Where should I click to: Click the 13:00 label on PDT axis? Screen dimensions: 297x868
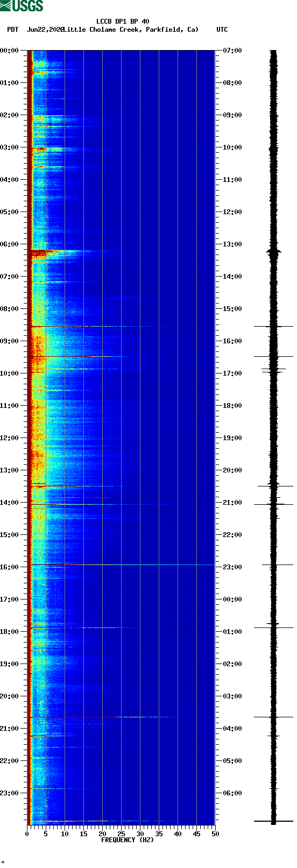click(10, 470)
